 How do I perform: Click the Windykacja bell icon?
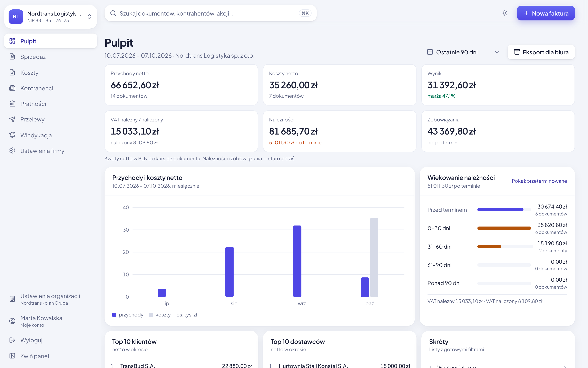[x=12, y=135]
